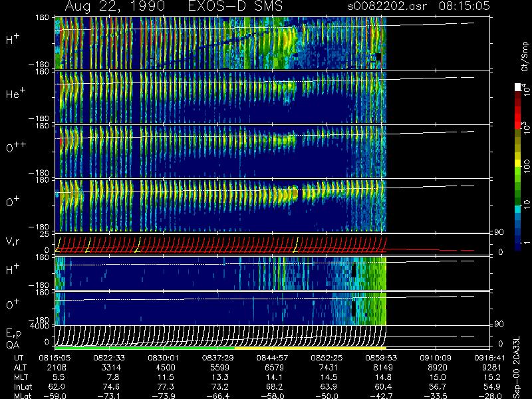Click MLT value '11.5'
This screenshot has height=399, width=532.
tap(166, 377)
